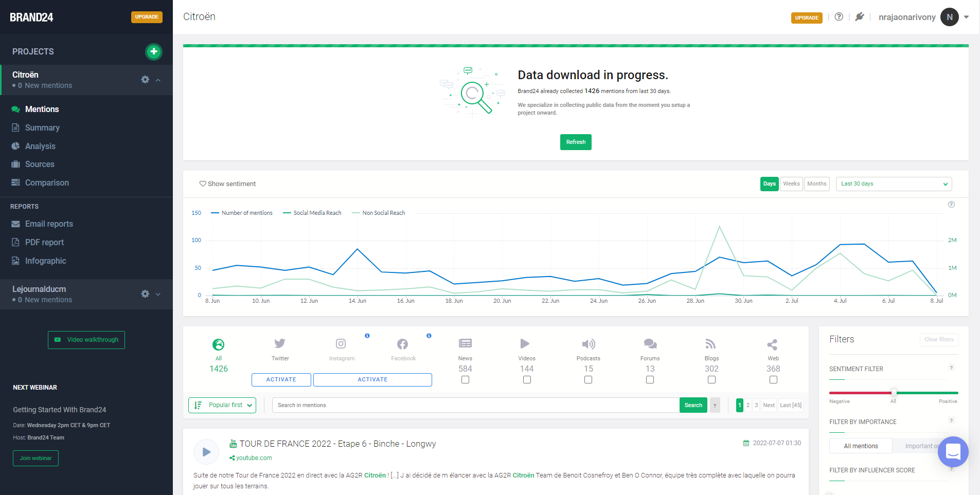Select the Blogs source icon
980x495 pixels.
click(710, 343)
